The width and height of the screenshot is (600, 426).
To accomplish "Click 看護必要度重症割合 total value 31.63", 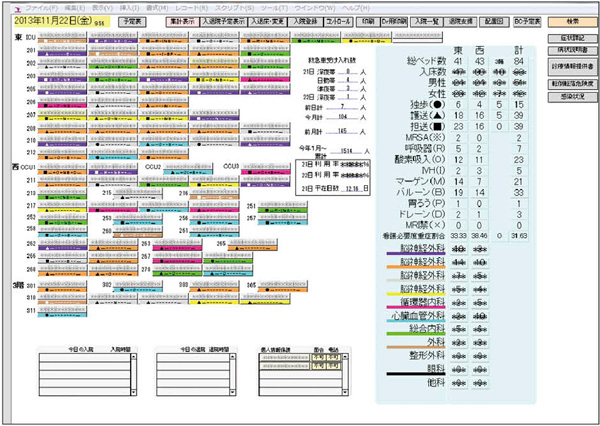I will (x=518, y=236).
